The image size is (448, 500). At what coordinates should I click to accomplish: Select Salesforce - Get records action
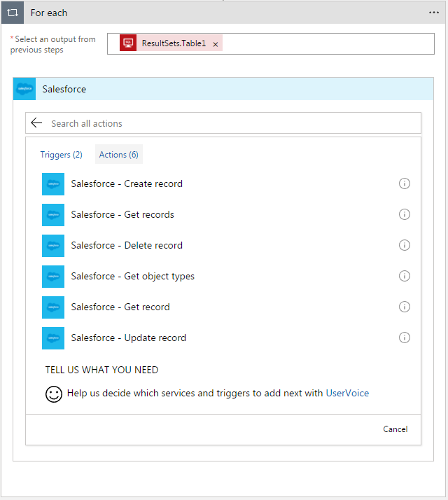coord(122,214)
